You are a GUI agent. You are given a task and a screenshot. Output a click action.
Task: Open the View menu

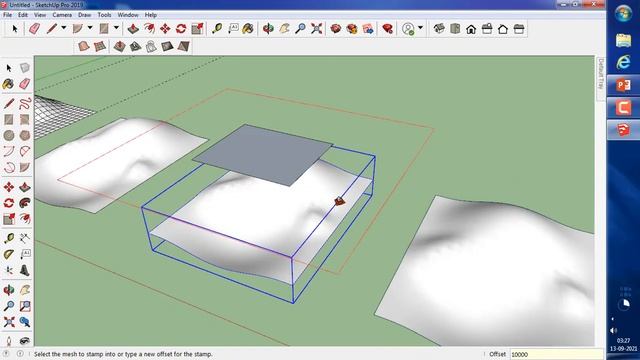40,15
